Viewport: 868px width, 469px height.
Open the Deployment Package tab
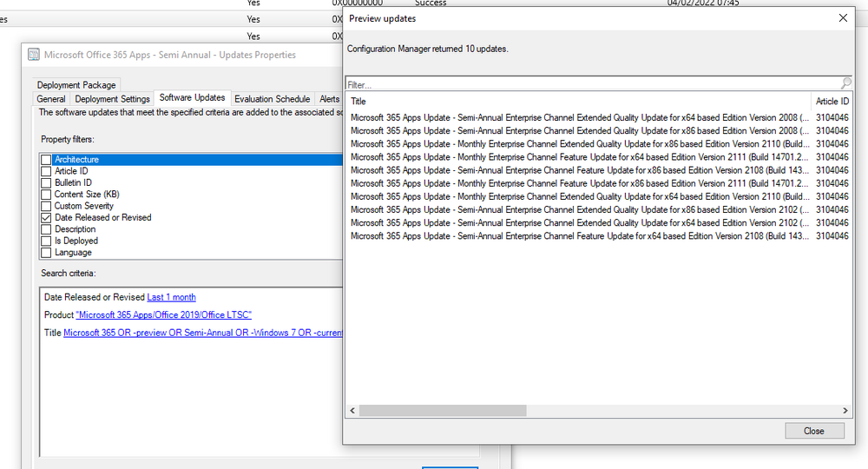coord(76,85)
